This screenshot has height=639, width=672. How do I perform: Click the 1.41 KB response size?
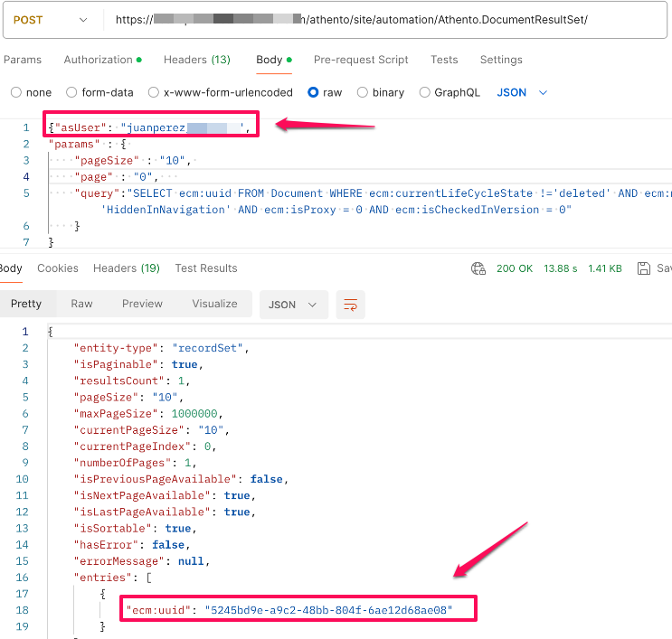point(605,268)
